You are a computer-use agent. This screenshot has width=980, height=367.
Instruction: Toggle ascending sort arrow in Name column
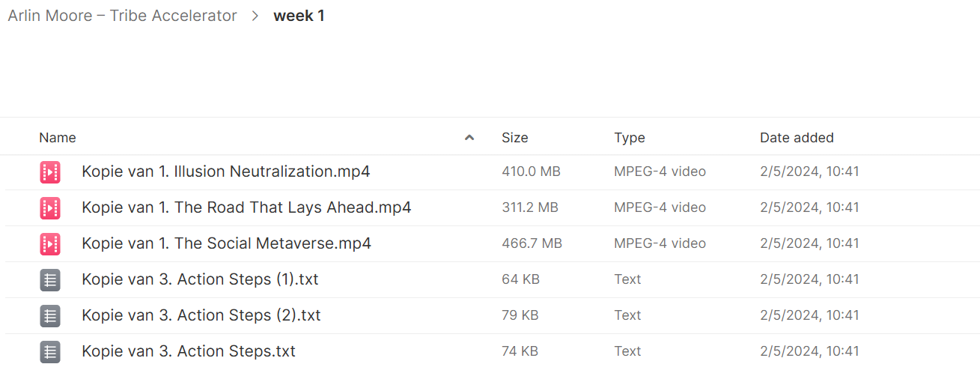click(x=469, y=138)
